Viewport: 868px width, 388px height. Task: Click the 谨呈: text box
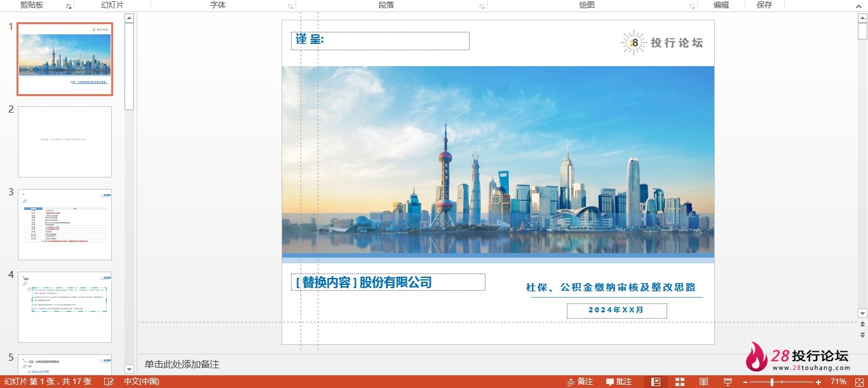(380, 41)
